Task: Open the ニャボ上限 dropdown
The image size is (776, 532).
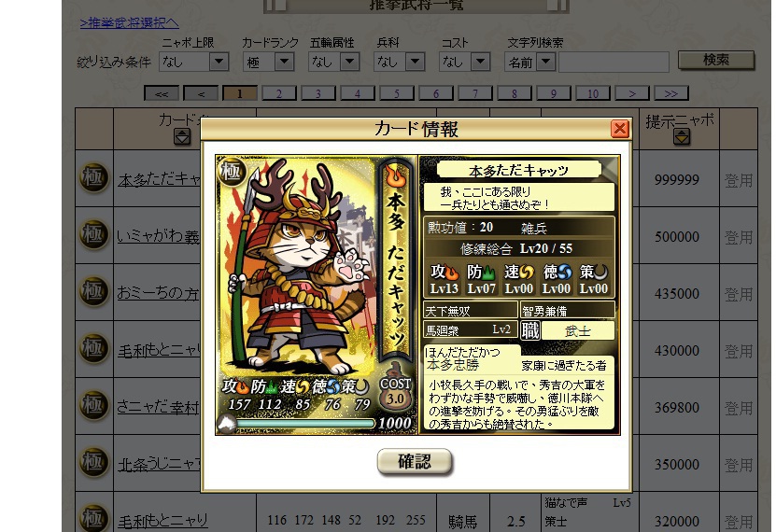Action: (x=194, y=62)
